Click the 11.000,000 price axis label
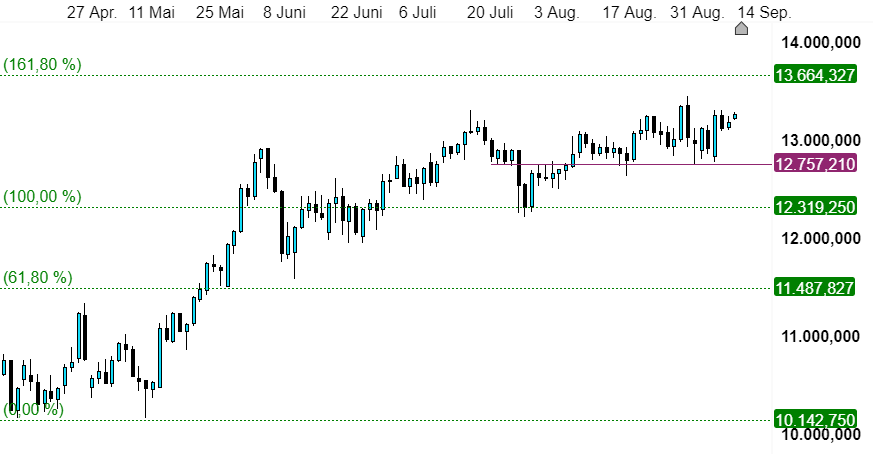Viewport: 873px width, 456px height. click(821, 336)
